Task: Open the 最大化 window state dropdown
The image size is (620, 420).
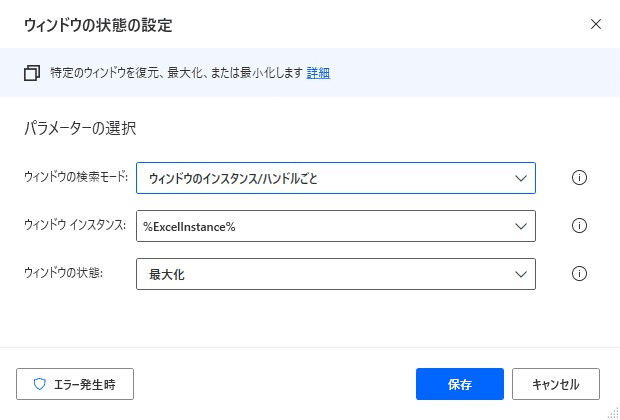Action: (x=336, y=274)
